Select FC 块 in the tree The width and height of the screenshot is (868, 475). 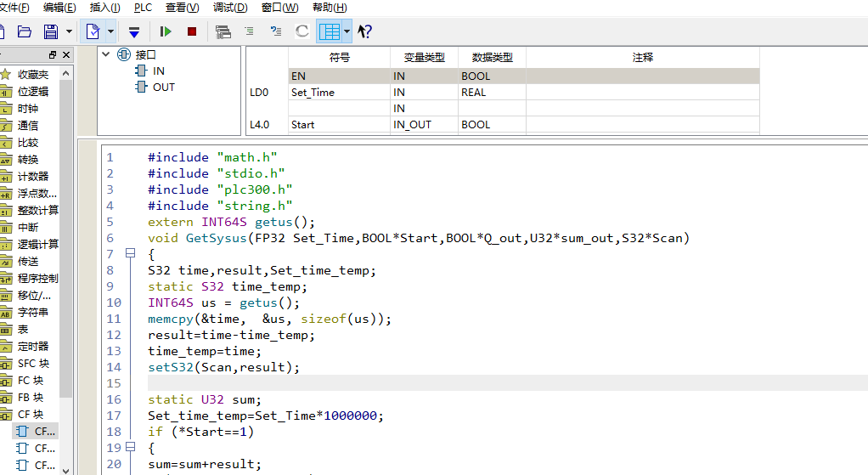click(31, 381)
